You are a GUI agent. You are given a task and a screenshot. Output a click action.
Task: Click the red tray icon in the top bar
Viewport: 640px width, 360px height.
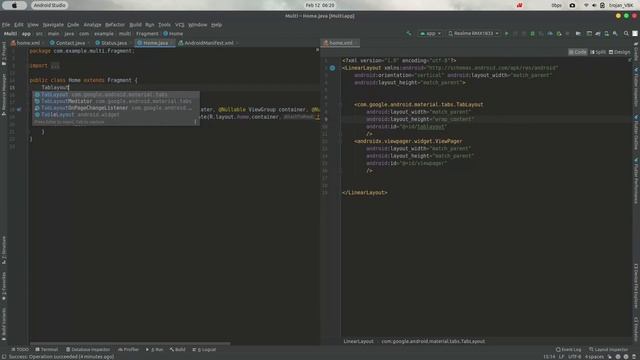520,5
